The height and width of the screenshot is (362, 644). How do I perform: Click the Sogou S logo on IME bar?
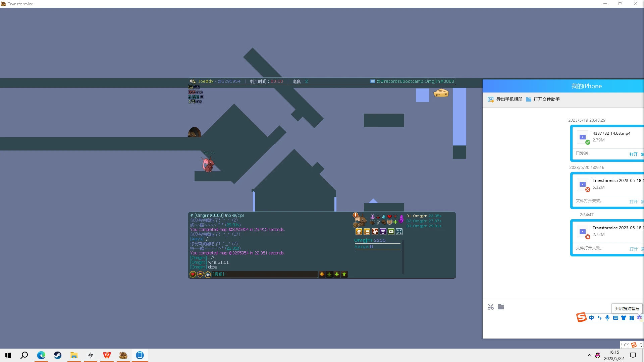pyautogui.click(x=581, y=317)
